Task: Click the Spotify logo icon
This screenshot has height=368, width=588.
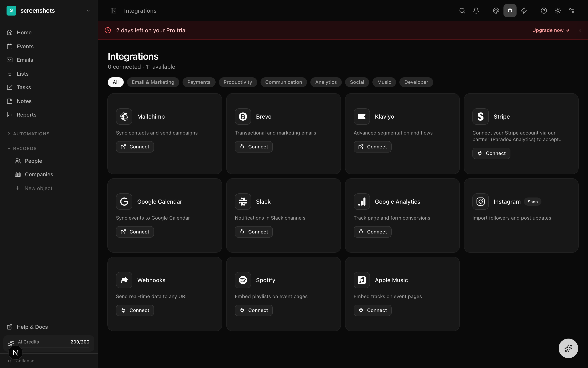Action: pos(243,280)
